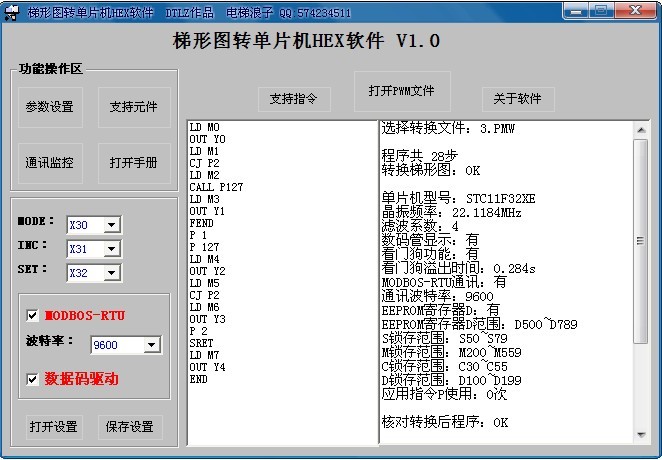This screenshot has height=460, width=662.
Task: Open the manual with 打开手册
Action: pyautogui.click(x=134, y=162)
